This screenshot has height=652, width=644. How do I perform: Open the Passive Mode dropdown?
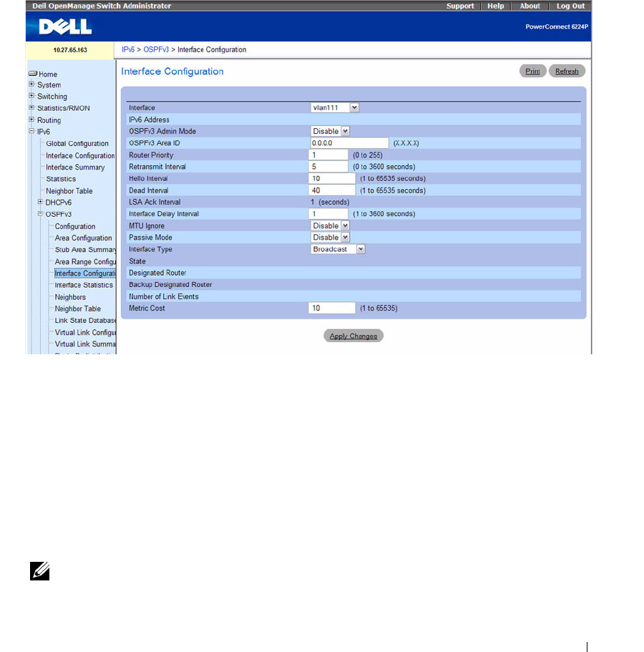click(345, 237)
